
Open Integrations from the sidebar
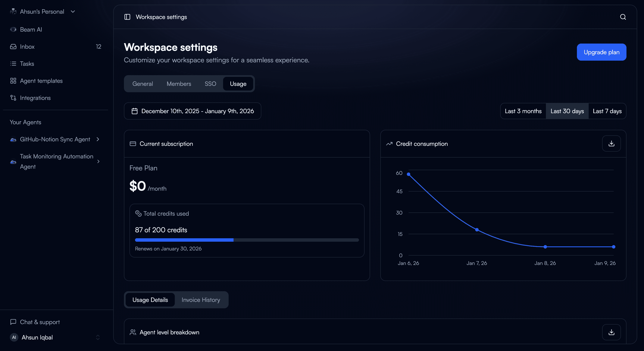click(x=35, y=98)
